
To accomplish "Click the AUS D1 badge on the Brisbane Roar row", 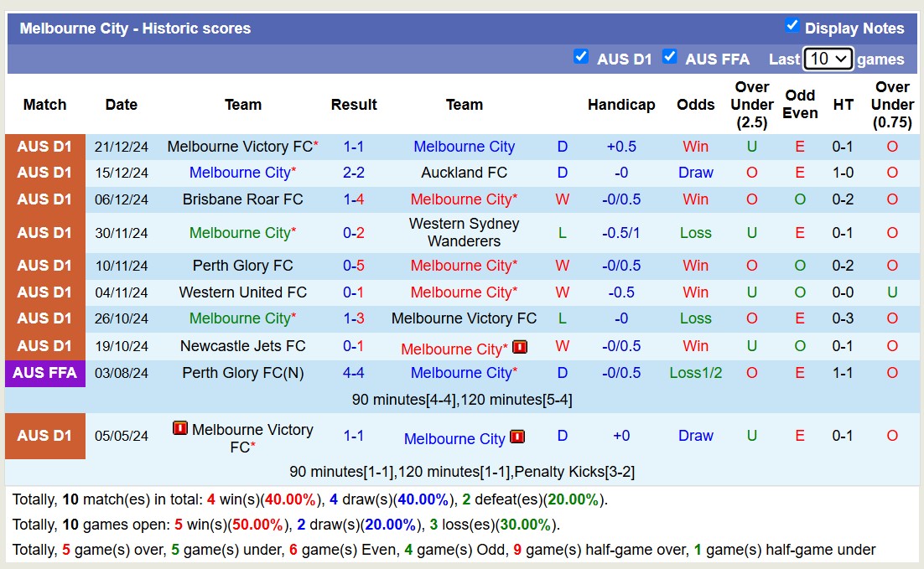I will coord(44,199).
